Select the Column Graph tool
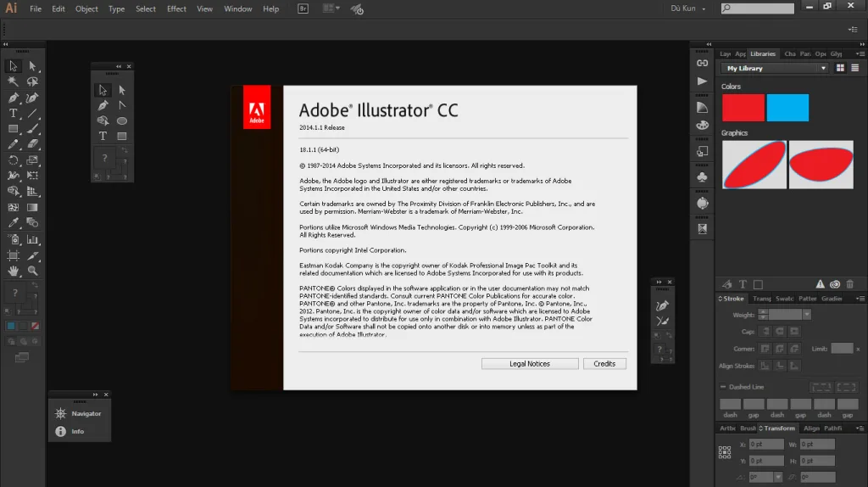868x487 pixels. point(32,239)
